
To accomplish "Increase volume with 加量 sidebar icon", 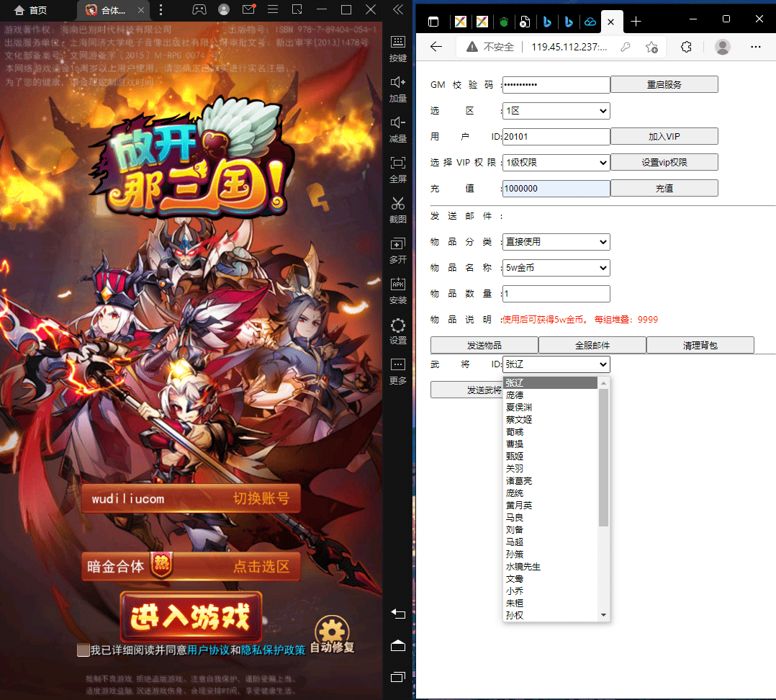I will pyautogui.click(x=397, y=89).
